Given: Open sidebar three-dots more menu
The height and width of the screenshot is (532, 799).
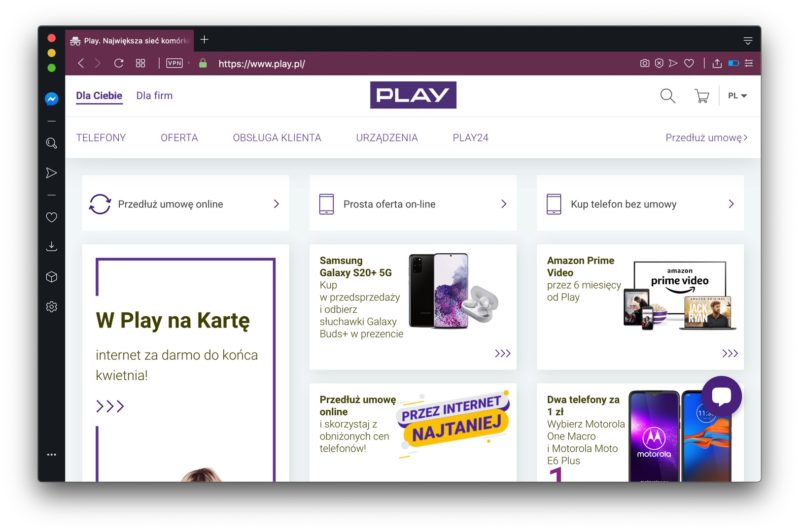Looking at the screenshot, I should (51, 455).
